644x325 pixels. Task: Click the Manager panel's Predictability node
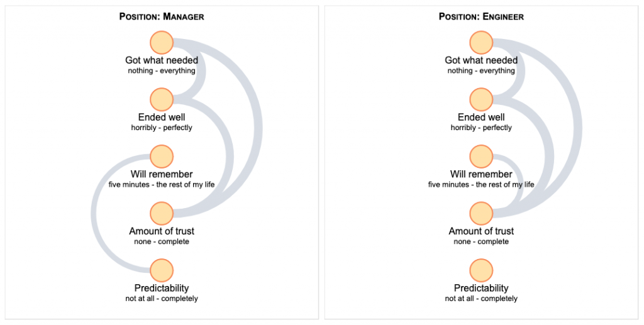162,270
